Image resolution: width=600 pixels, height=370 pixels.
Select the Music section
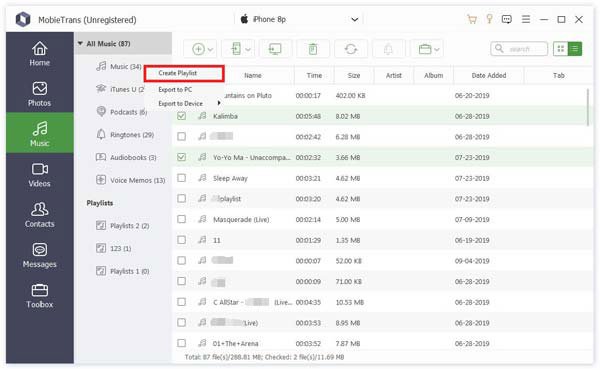point(39,133)
